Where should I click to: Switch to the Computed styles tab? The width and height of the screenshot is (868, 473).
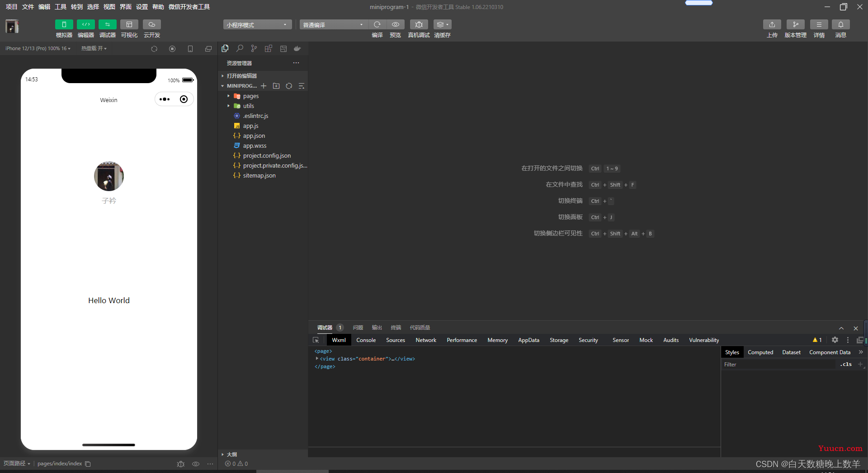coord(760,352)
